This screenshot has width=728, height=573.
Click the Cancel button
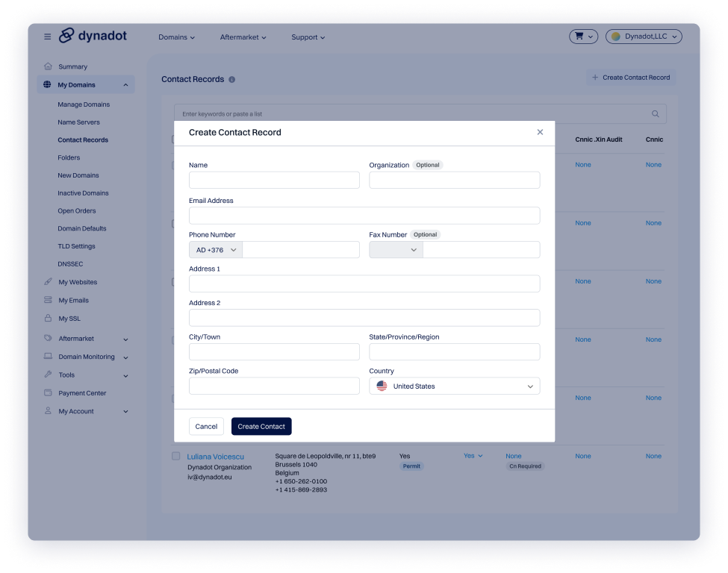(x=206, y=427)
